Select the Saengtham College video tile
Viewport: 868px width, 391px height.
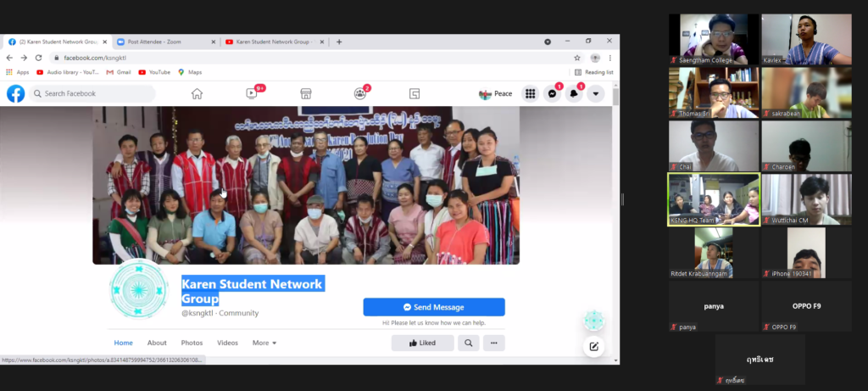pyautogui.click(x=714, y=39)
